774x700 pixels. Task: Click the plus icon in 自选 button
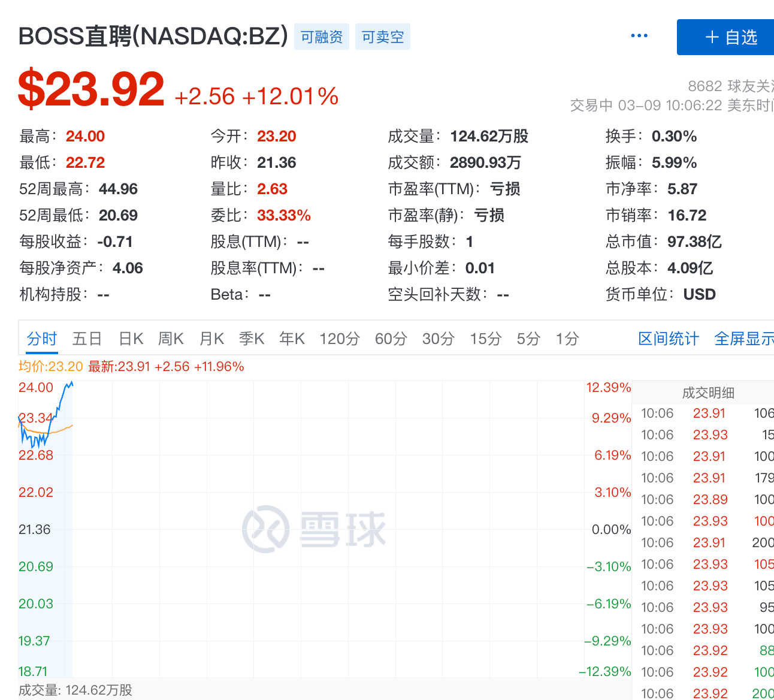(711, 37)
